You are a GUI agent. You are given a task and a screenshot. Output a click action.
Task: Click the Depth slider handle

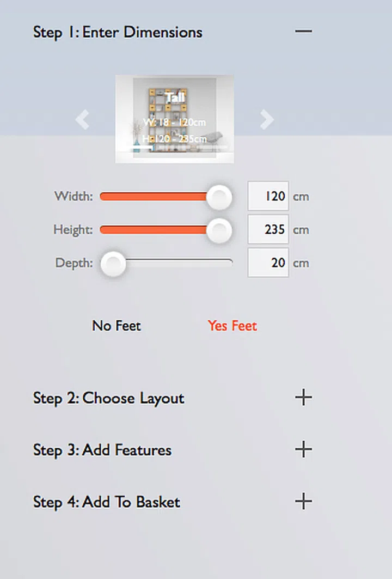(x=114, y=264)
